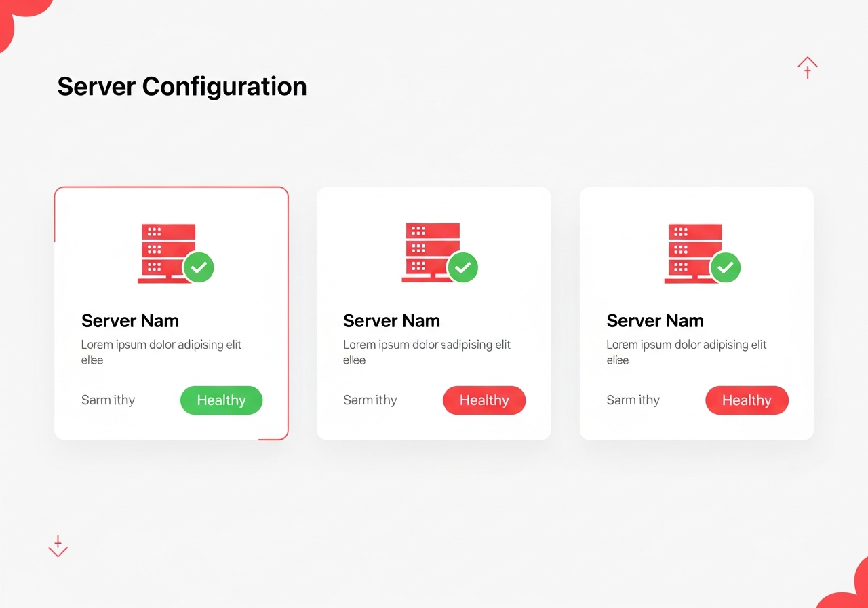The width and height of the screenshot is (868, 608).
Task: Click the green Healthy pill as a status indicator
Action: coord(221,400)
